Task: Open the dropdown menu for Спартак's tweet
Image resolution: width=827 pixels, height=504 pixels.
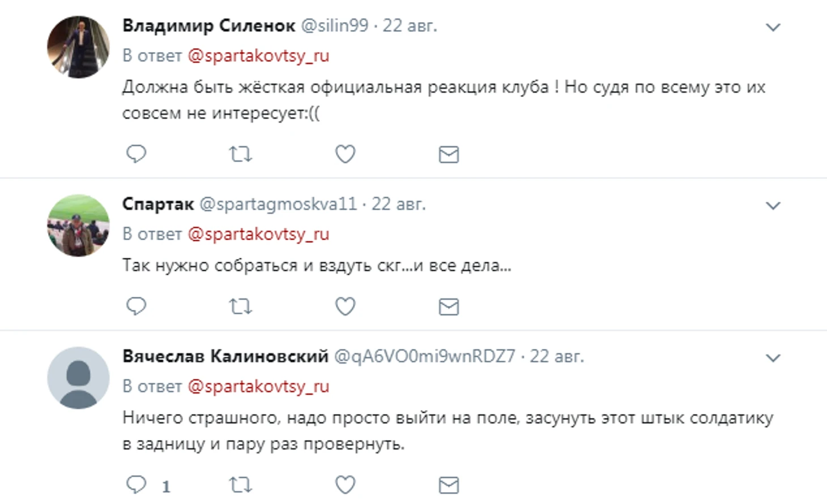Action: point(773,206)
